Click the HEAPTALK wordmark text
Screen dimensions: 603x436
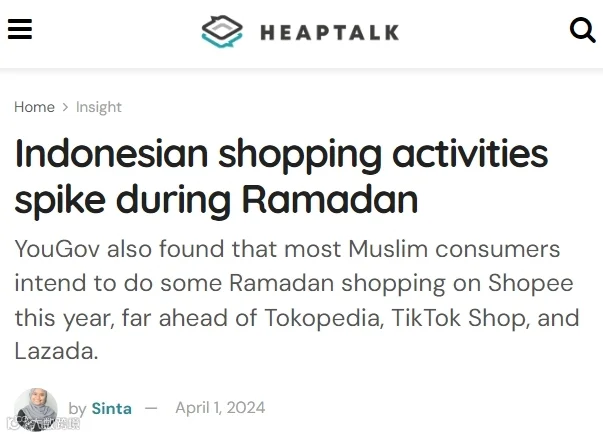click(x=330, y=33)
